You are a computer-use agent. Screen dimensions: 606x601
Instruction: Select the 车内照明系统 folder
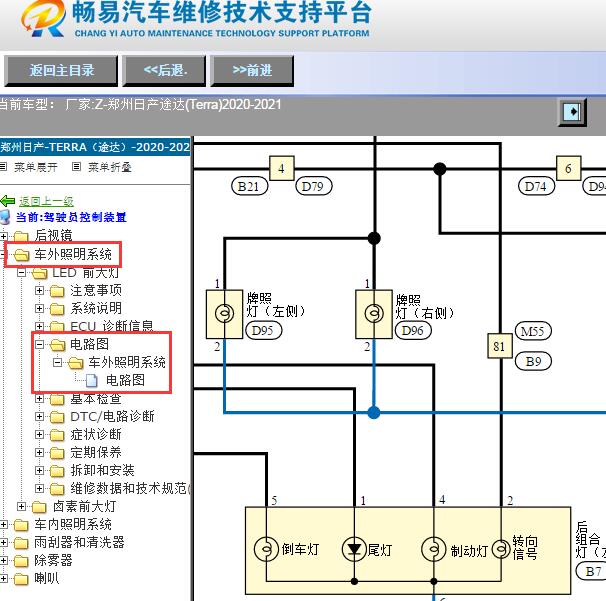73,524
